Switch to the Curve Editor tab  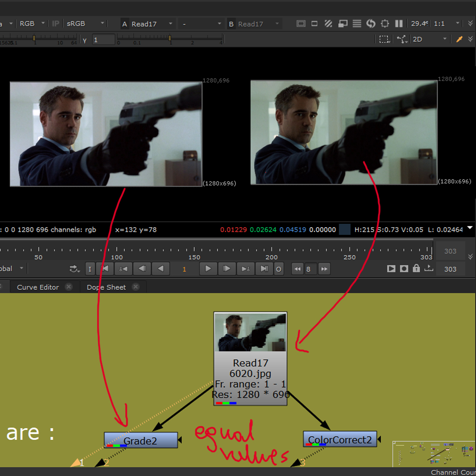(x=38, y=287)
